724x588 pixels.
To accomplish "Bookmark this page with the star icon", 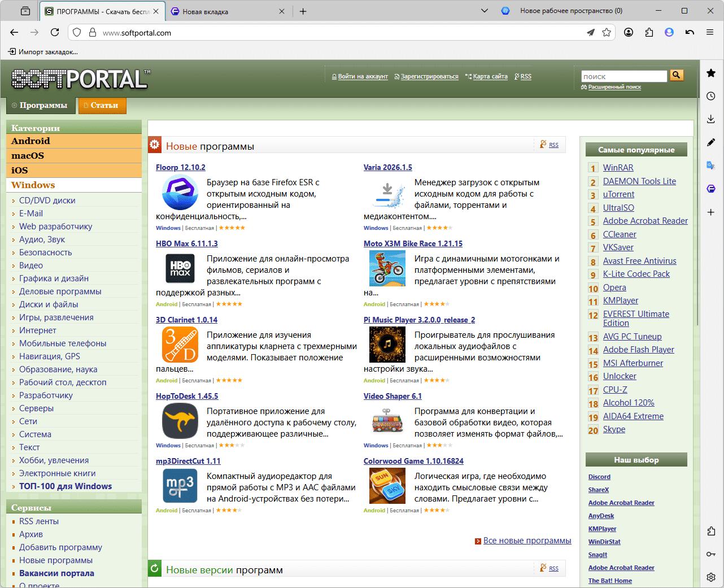I will click(x=607, y=33).
